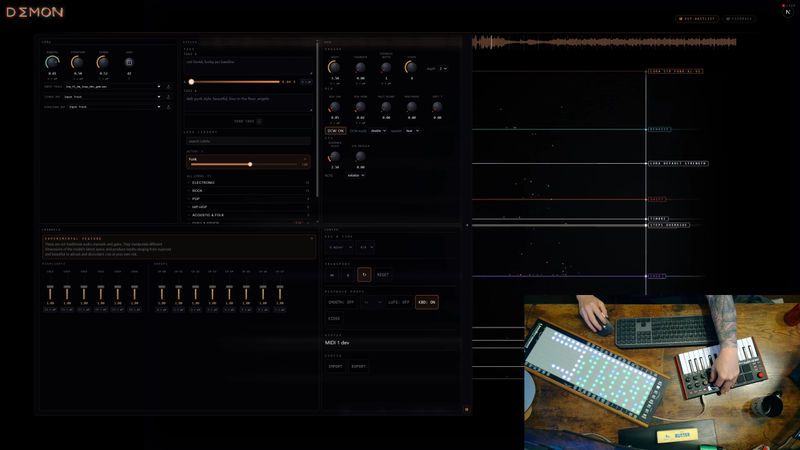
Task: Click the Feedback Depth knob reading 1
Action: coord(386,67)
